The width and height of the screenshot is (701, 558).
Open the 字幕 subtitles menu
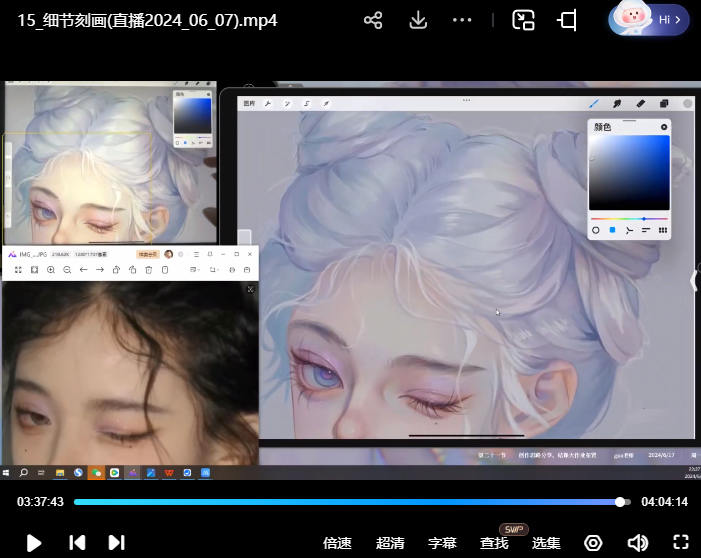442,543
